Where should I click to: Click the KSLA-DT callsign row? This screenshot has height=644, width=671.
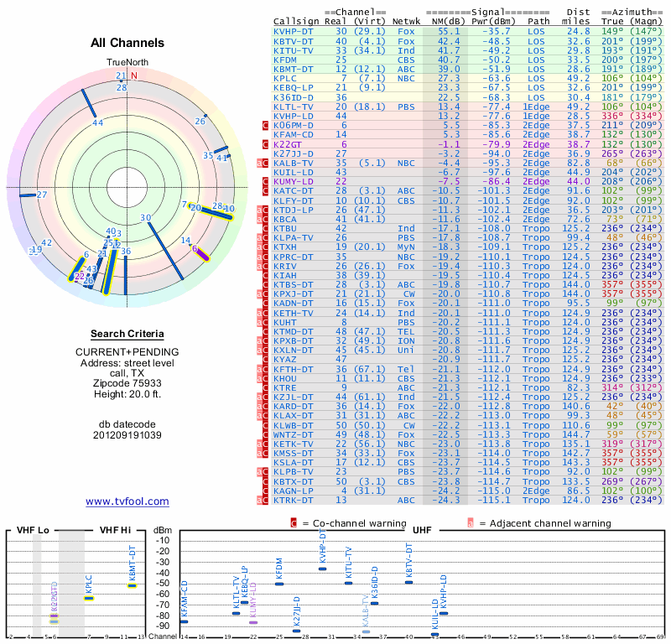pos(468,463)
